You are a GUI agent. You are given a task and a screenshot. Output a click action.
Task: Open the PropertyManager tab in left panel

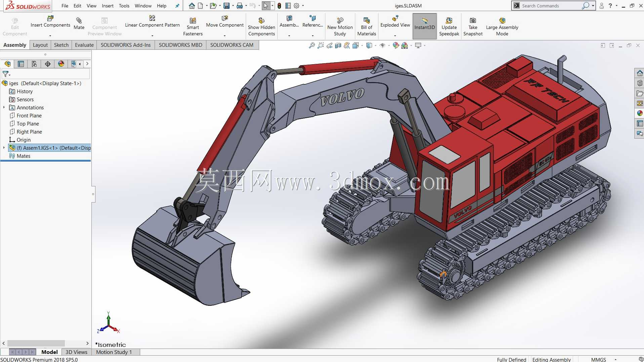21,64
